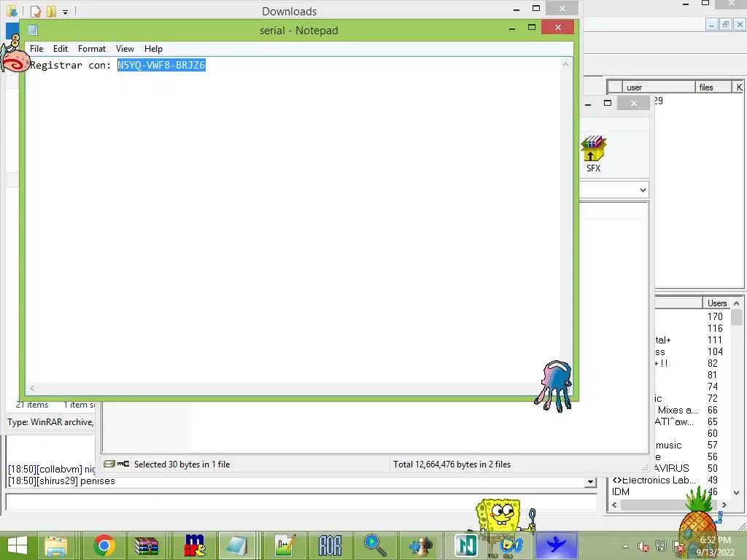Click the WinRAR key icon in status bar

pyautogui.click(x=123, y=464)
